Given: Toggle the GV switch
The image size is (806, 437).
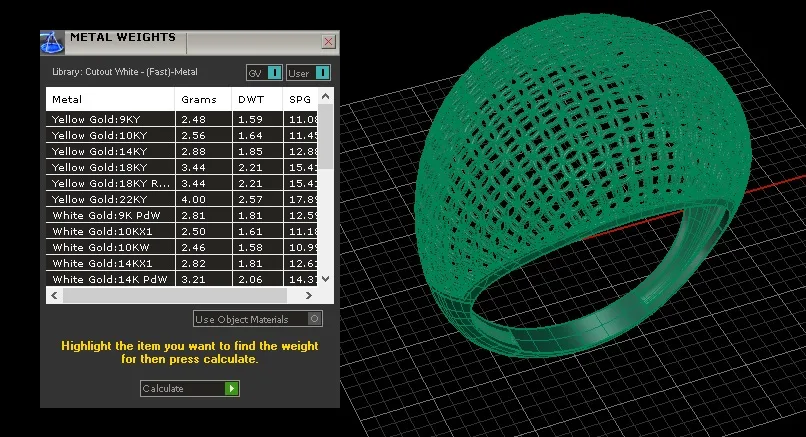Looking at the screenshot, I should coord(264,73).
